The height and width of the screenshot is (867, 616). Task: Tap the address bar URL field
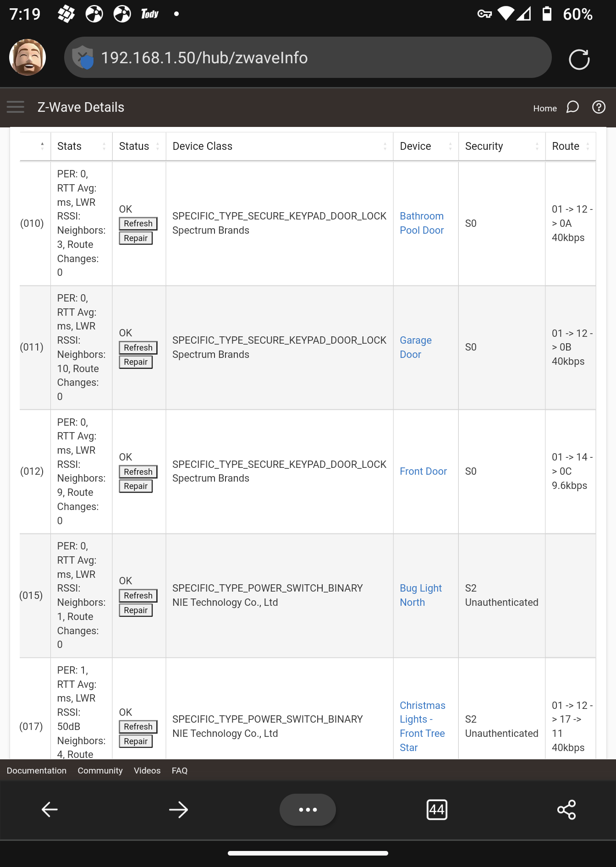point(308,58)
